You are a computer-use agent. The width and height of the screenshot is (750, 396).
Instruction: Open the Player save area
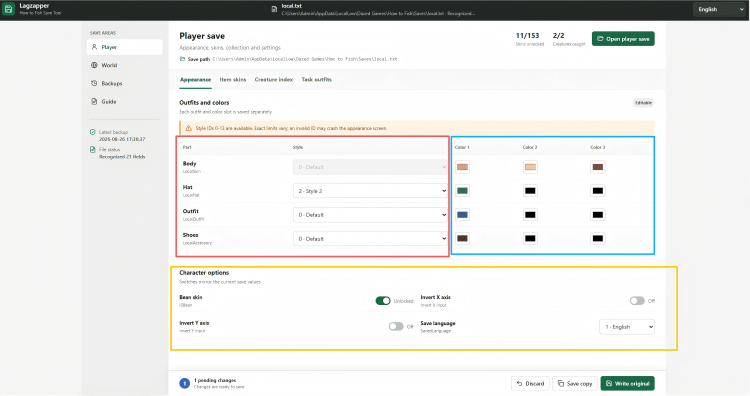(x=125, y=47)
